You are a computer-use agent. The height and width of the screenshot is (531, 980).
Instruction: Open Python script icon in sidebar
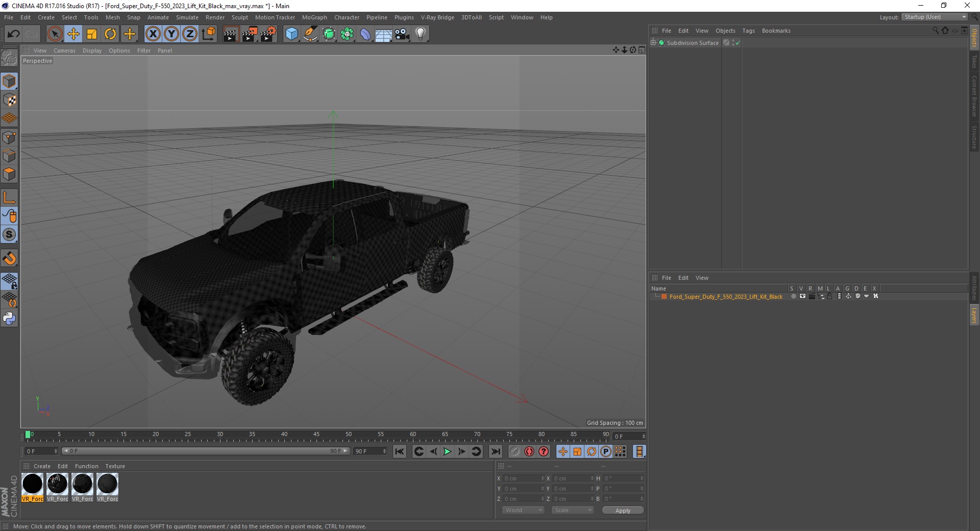(9, 318)
